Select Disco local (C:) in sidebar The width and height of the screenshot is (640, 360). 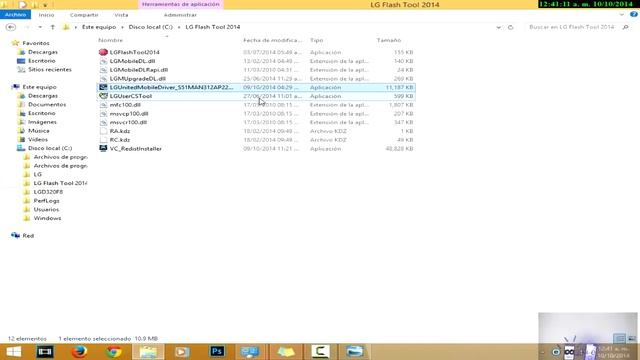50,148
